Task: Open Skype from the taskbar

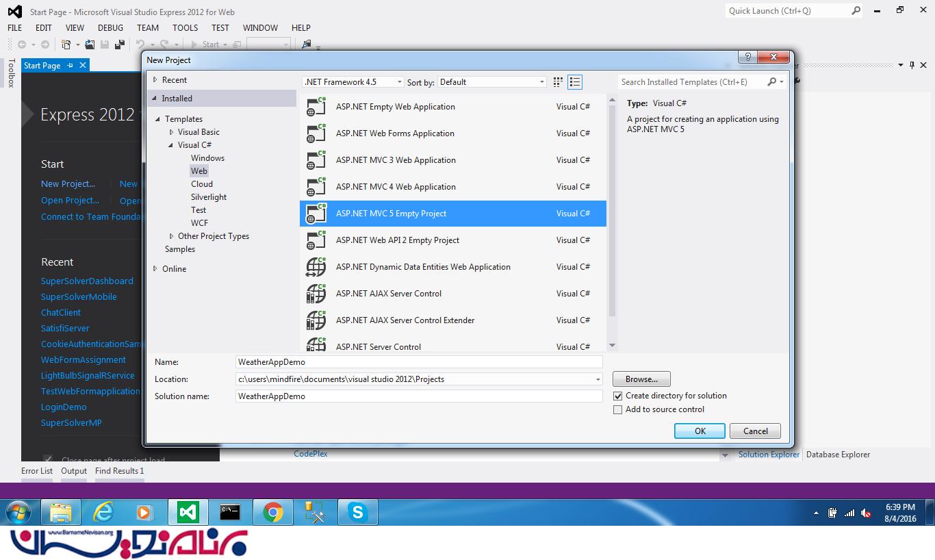Action: [357, 512]
